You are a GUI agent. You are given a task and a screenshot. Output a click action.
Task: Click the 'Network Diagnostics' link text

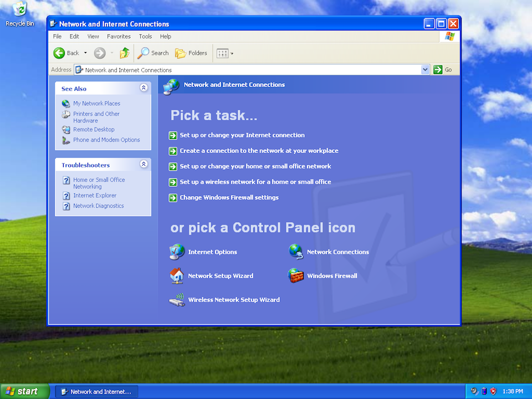[x=99, y=206]
